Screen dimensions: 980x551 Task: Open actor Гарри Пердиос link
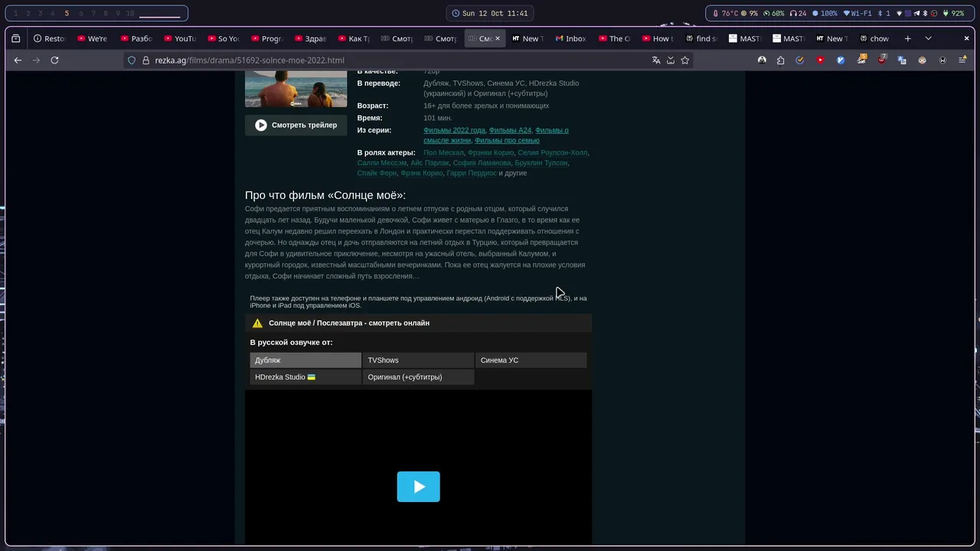pyautogui.click(x=471, y=174)
